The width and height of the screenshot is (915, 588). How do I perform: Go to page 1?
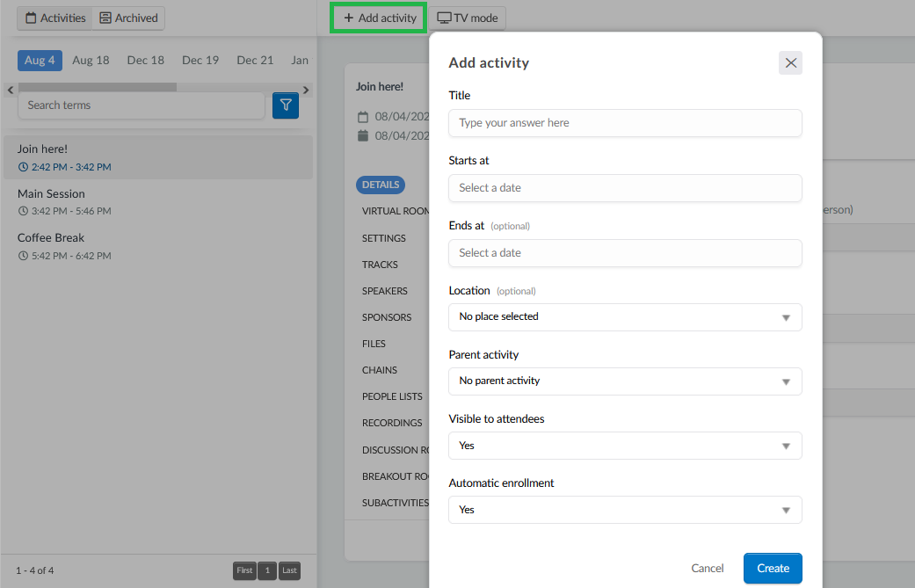[x=267, y=570]
